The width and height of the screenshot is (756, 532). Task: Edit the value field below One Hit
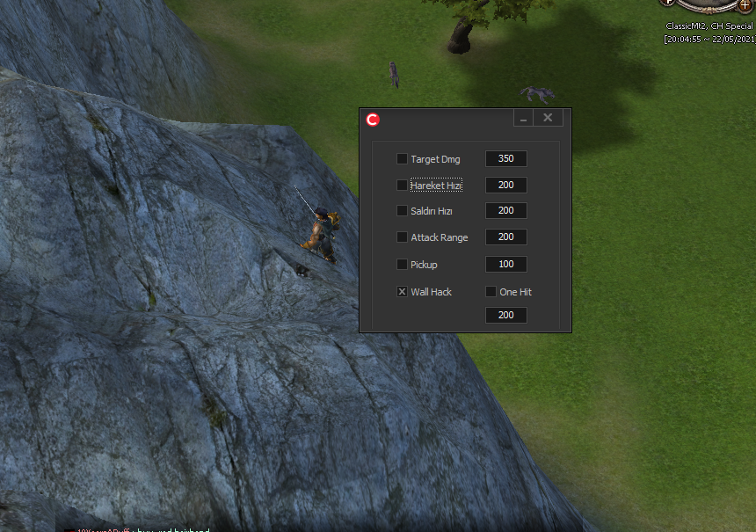click(x=505, y=315)
